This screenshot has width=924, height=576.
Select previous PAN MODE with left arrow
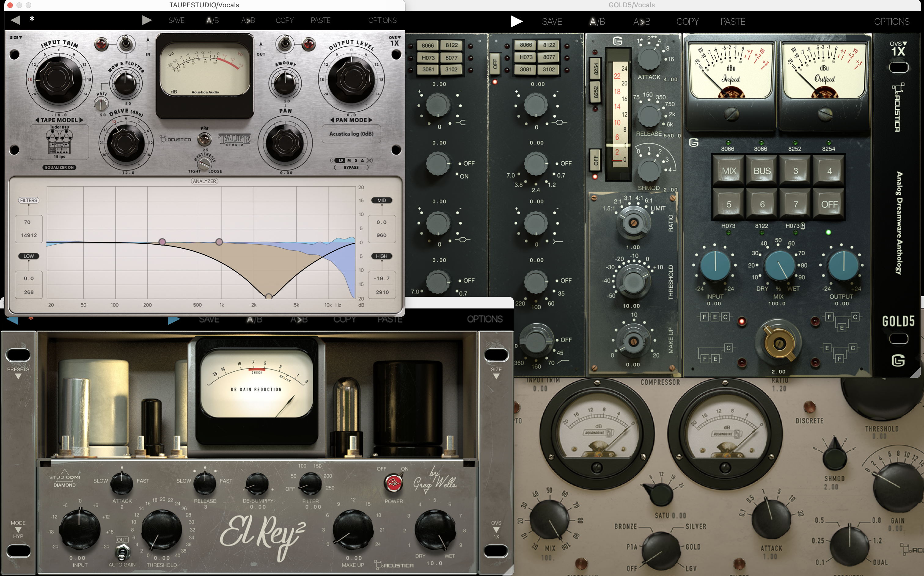332,120
